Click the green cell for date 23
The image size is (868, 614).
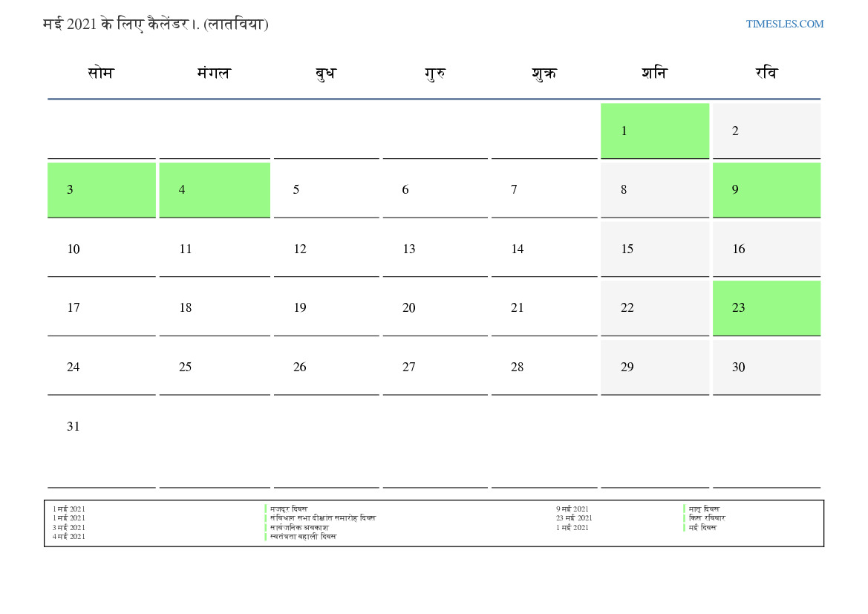pos(766,307)
